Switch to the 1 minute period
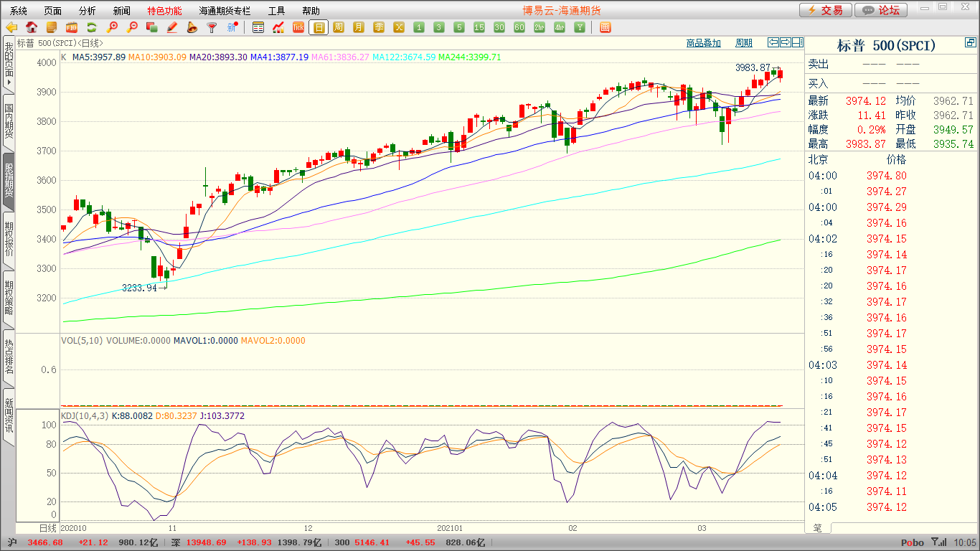The height and width of the screenshot is (551, 980). [419, 27]
